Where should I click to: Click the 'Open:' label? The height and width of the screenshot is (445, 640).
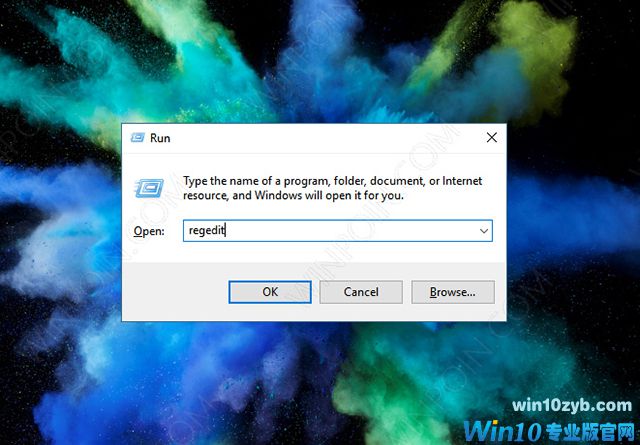149,231
